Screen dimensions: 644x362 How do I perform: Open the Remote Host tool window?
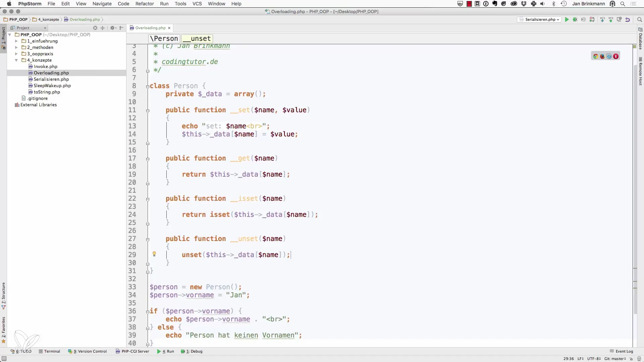(640, 71)
